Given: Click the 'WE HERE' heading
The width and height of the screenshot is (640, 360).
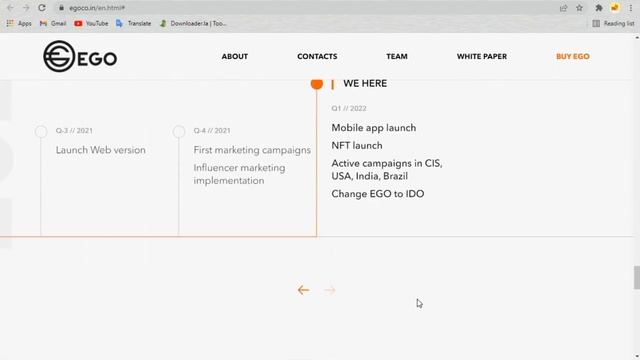Looking at the screenshot, I should point(365,83).
